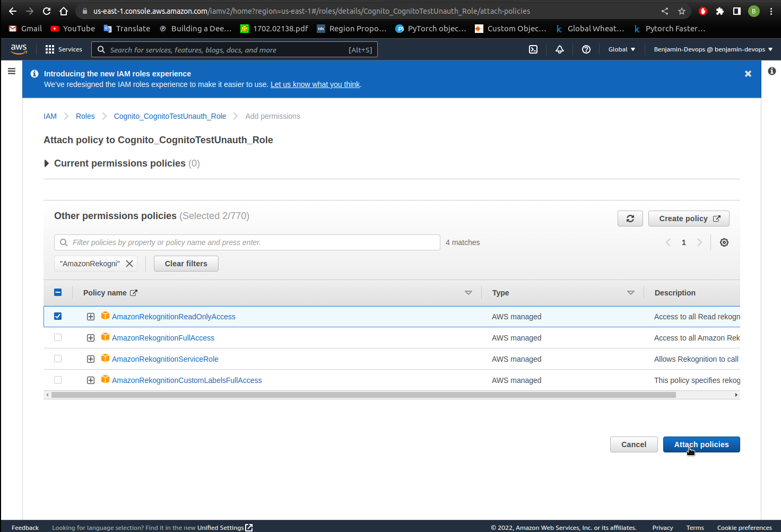Sort by Type column arrow
Image resolution: width=781 pixels, height=532 pixels.
point(631,293)
